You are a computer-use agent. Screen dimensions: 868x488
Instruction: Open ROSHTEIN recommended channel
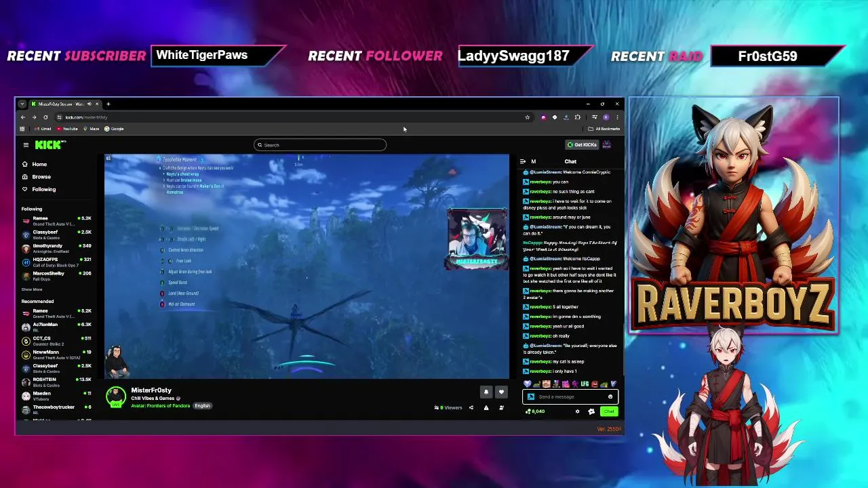point(57,381)
